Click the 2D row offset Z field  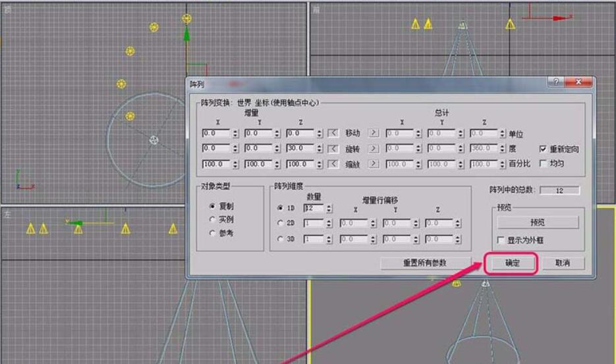pos(439,223)
